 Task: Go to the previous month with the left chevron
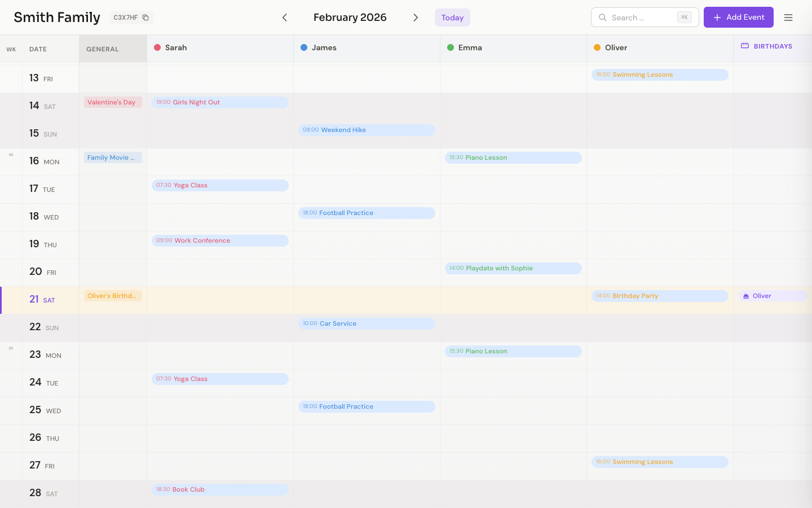pyautogui.click(x=285, y=17)
